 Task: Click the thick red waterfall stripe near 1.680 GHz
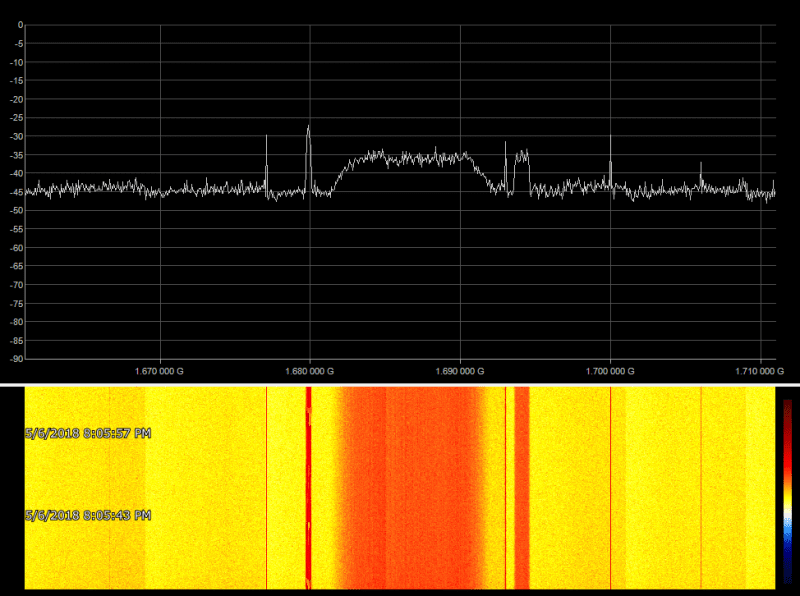[x=309, y=490]
